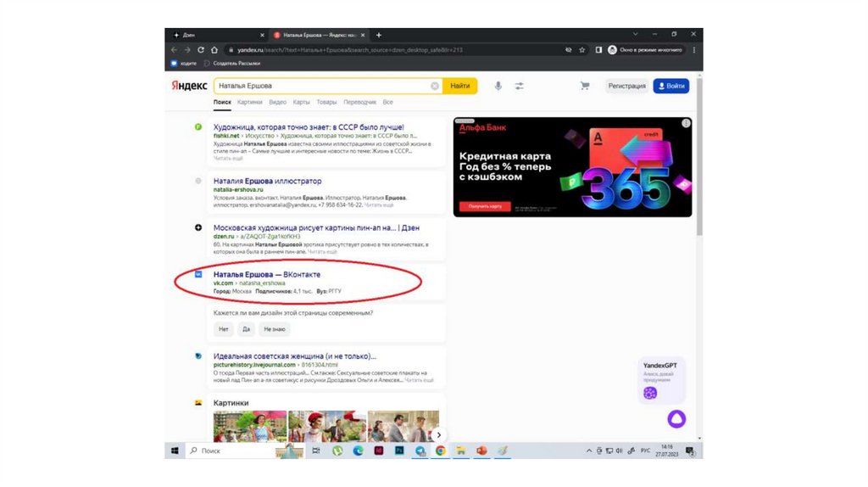
Task: Open Chrome three-dot menu
Action: [693, 50]
